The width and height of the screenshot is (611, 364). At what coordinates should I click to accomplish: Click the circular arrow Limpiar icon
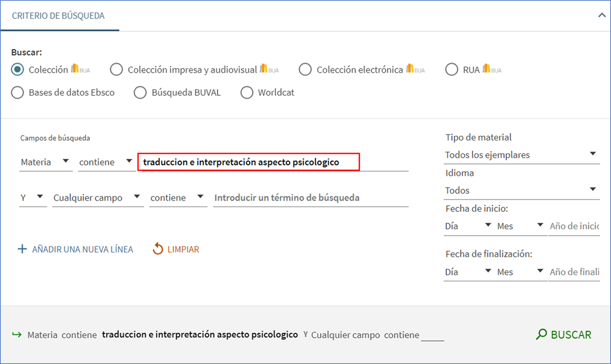pyautogui.click(x=157, y=250)
